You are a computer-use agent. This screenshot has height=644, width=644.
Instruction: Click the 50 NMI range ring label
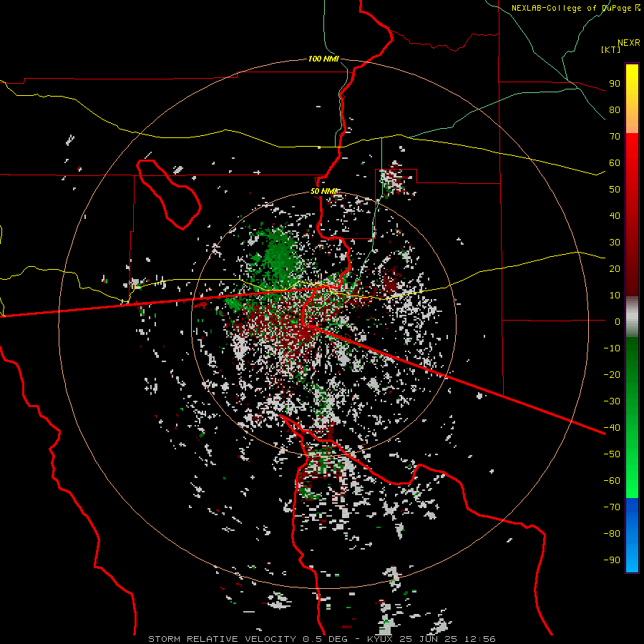point(323,191)
